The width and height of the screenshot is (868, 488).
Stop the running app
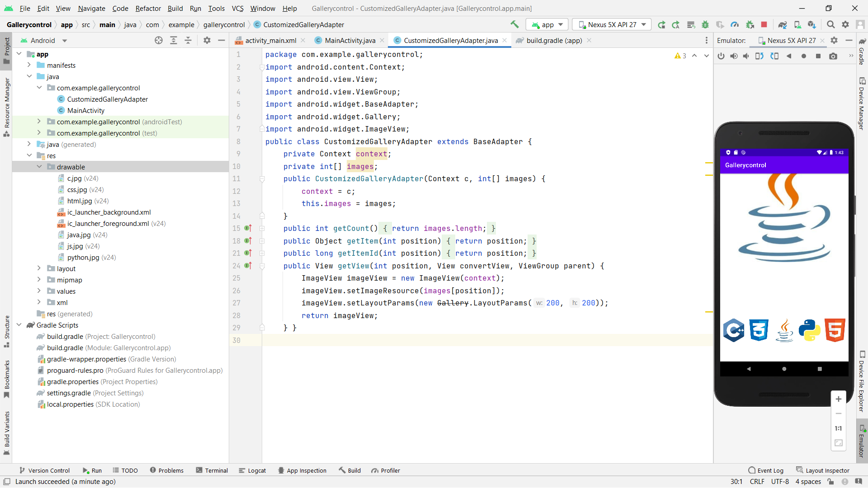coord(764,24)
